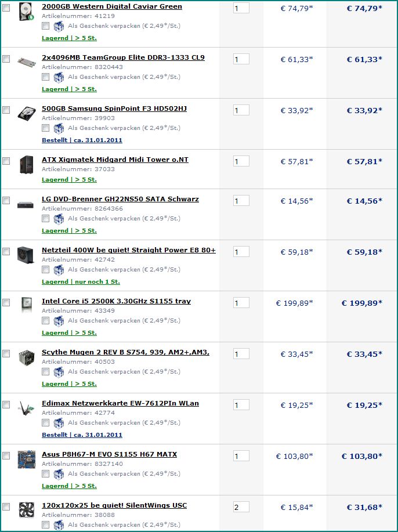The image size is (398, 532).
Task: Click the TeamGroup Elite DDR3 RAM product image
Action: [27, 61]
